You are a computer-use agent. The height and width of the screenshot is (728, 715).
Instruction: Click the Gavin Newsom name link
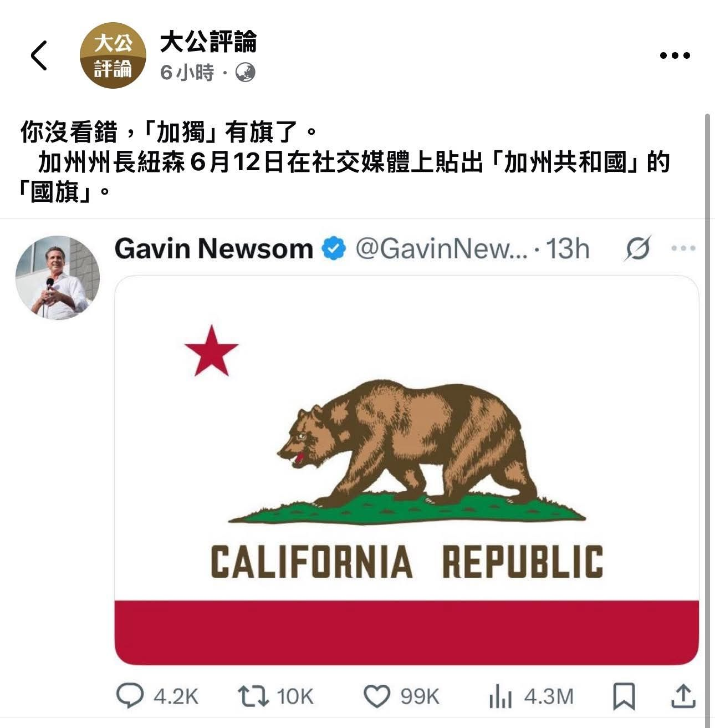[214, 248]
